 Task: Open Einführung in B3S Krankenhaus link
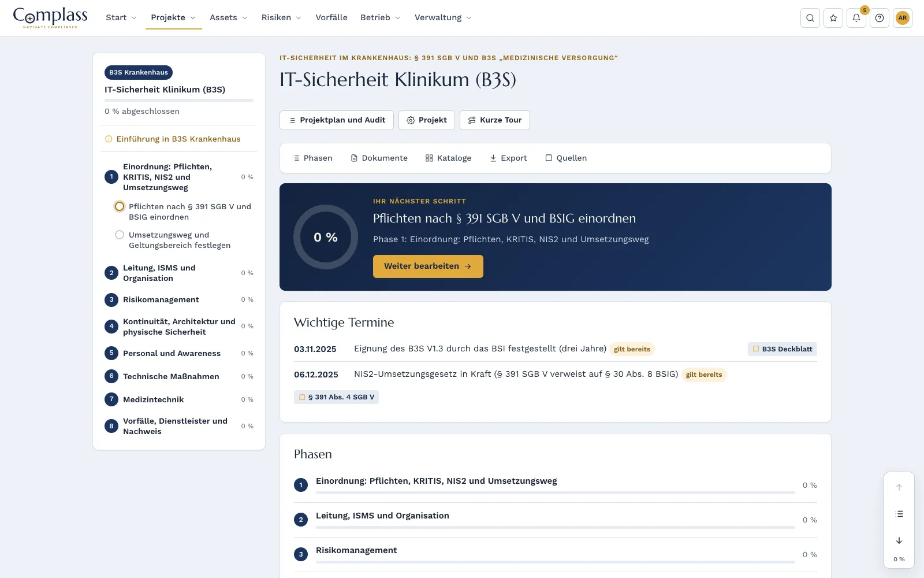(178, 139)
